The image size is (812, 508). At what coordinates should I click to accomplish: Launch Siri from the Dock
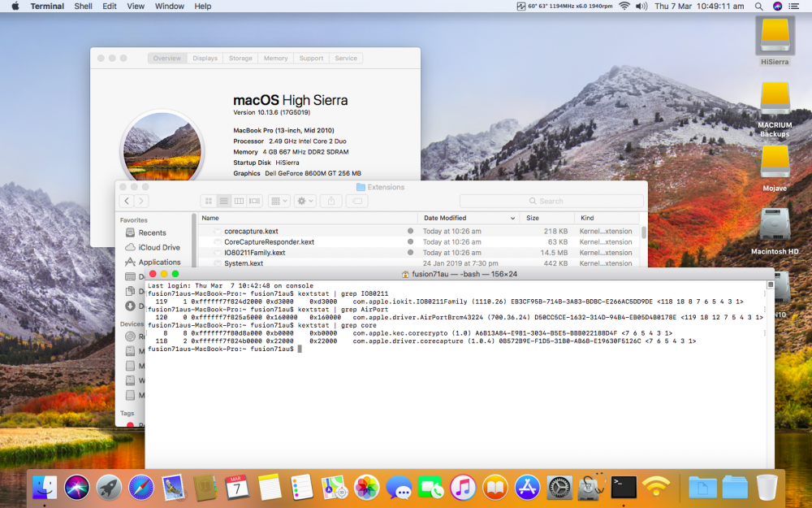pyautogui.click(x=76, y=487)
